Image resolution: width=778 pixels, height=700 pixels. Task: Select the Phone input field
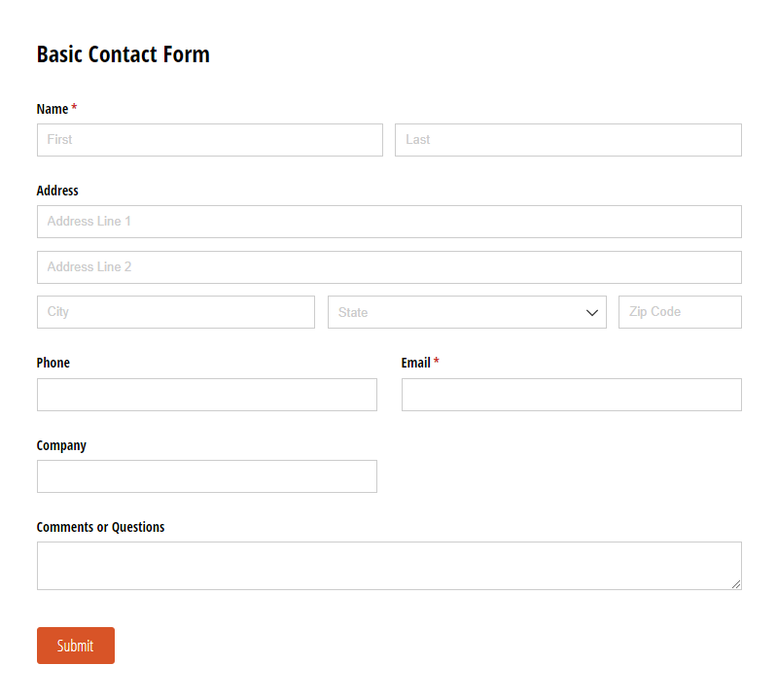[206, 395]
